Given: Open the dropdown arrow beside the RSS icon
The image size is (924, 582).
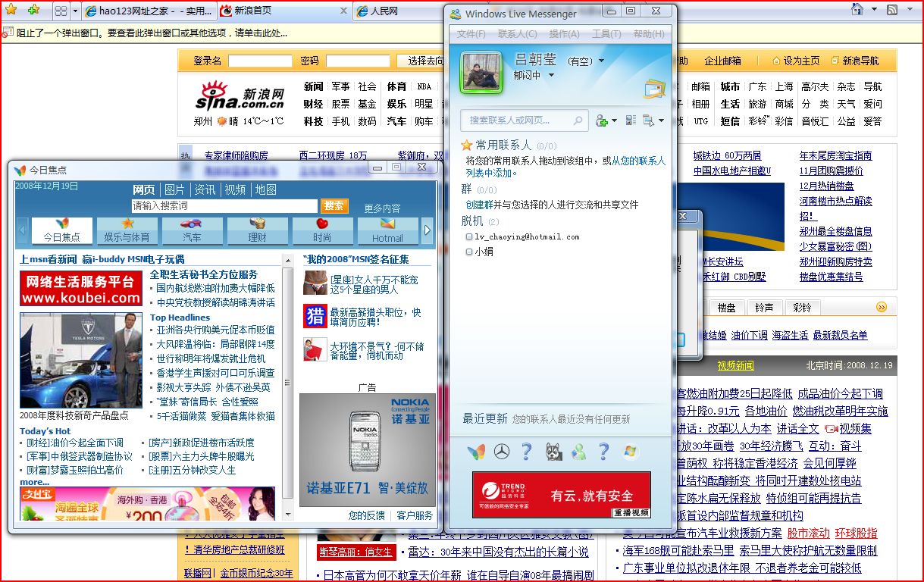Looking at the screenshot, I should pos(910,10).
